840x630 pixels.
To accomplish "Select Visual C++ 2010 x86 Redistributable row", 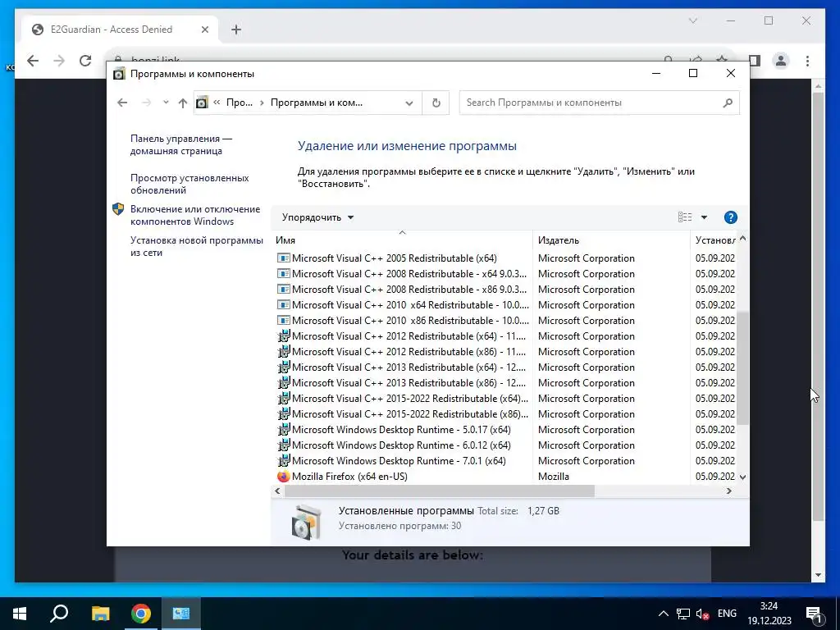I will 505,321.
